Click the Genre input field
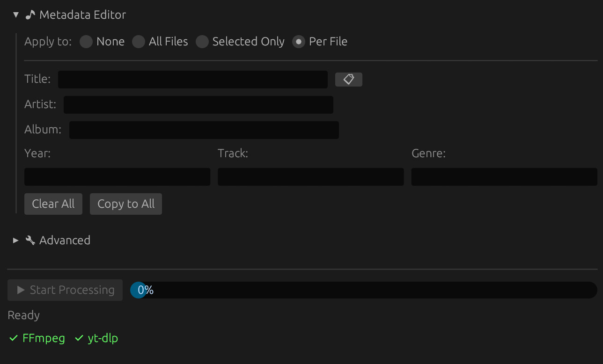The width and height of the screenshot is (603, 364). [x=504, y=177]
